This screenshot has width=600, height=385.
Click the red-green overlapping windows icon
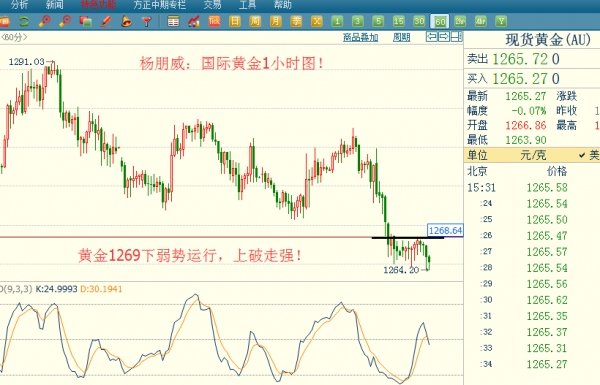(x=85, y=21)
